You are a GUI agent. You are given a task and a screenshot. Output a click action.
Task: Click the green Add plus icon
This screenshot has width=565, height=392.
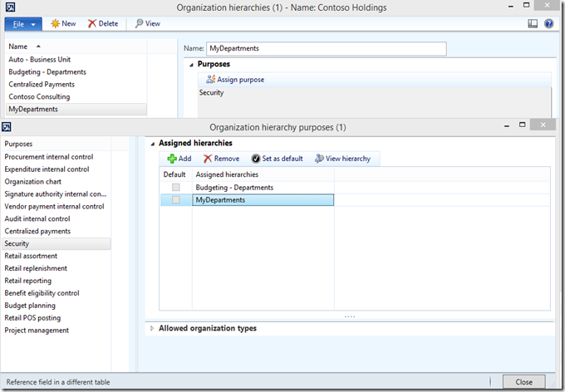(x=172, y=159)
